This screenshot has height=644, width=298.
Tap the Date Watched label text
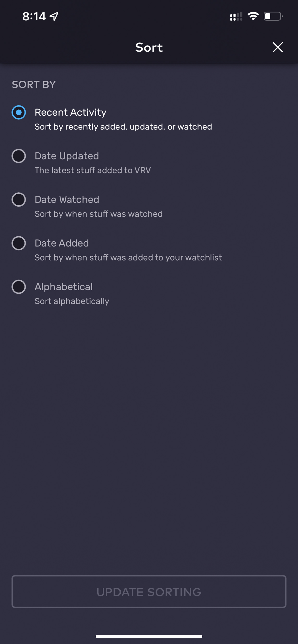pos(67,199)
